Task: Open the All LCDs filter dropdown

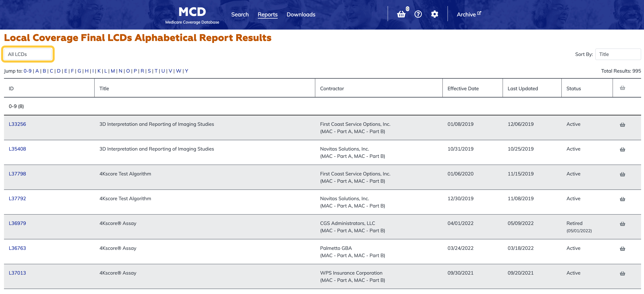Action: pyautogui.click(x=28, y=54)
